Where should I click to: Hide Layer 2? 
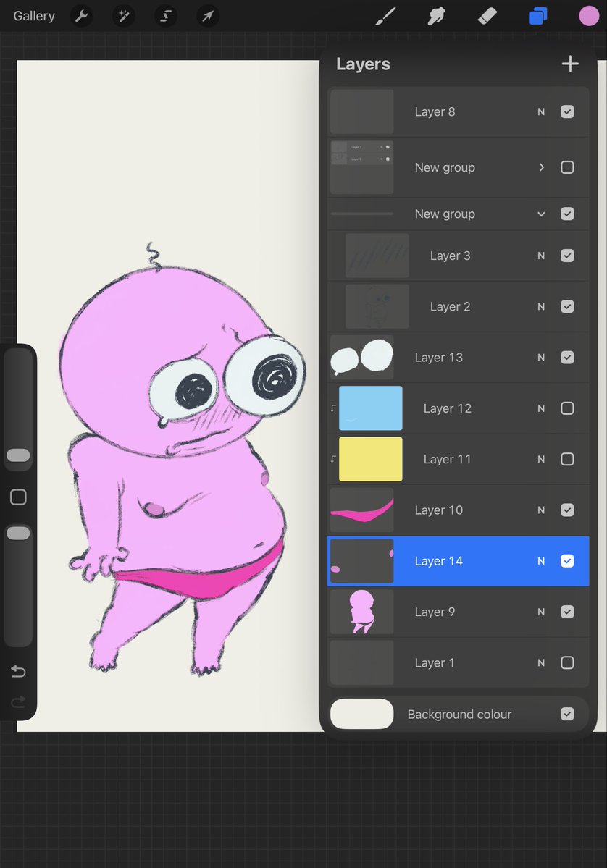click(x=567, y=307)
